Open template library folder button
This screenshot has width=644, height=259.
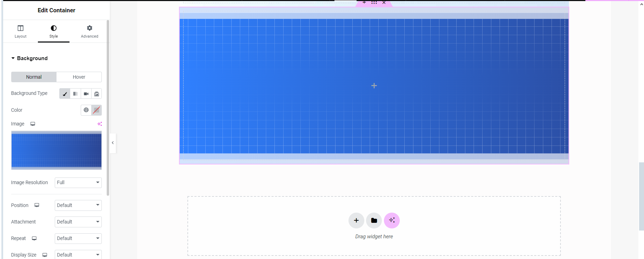point(374,220)
